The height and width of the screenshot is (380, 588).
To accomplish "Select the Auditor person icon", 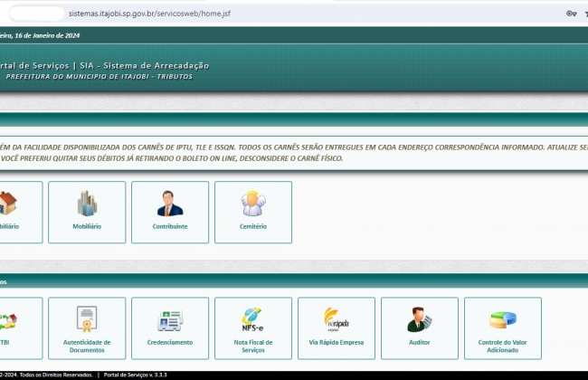I will point(419,319).
